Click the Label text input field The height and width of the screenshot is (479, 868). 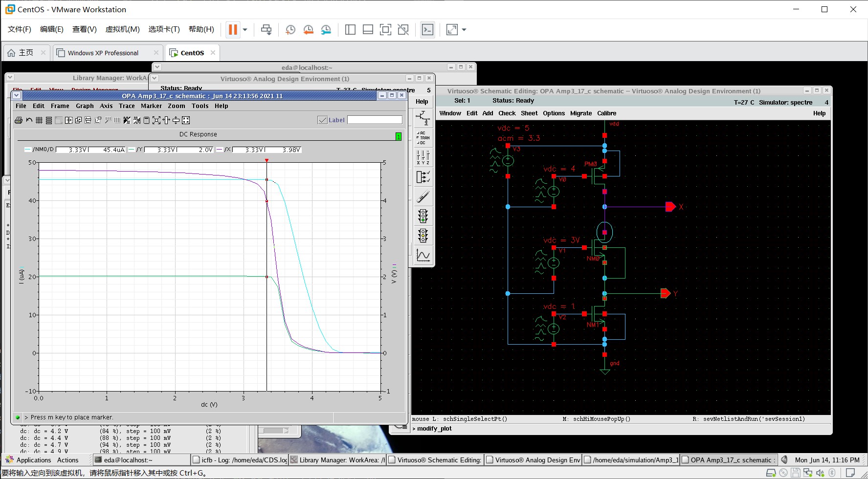[375, 120]
